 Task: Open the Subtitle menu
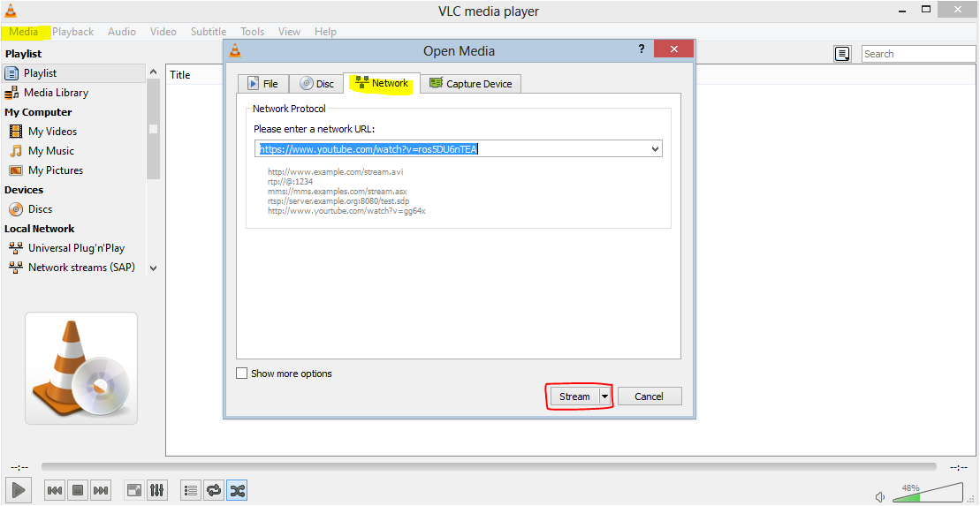(209, 31)
